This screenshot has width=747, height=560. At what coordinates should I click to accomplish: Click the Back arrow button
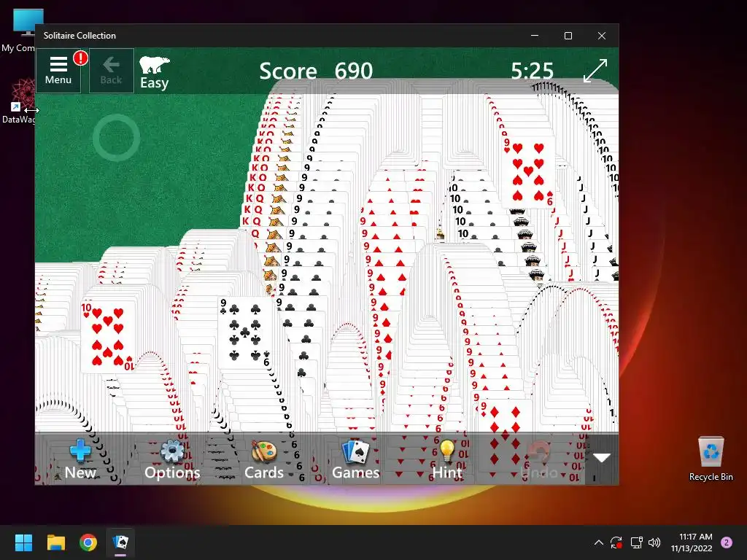(111, 71)
